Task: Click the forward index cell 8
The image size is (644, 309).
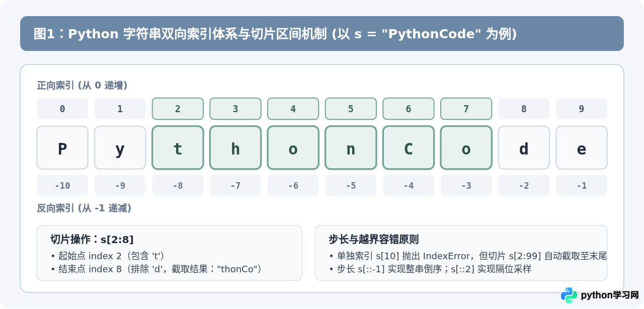Action: pos(524,109)
